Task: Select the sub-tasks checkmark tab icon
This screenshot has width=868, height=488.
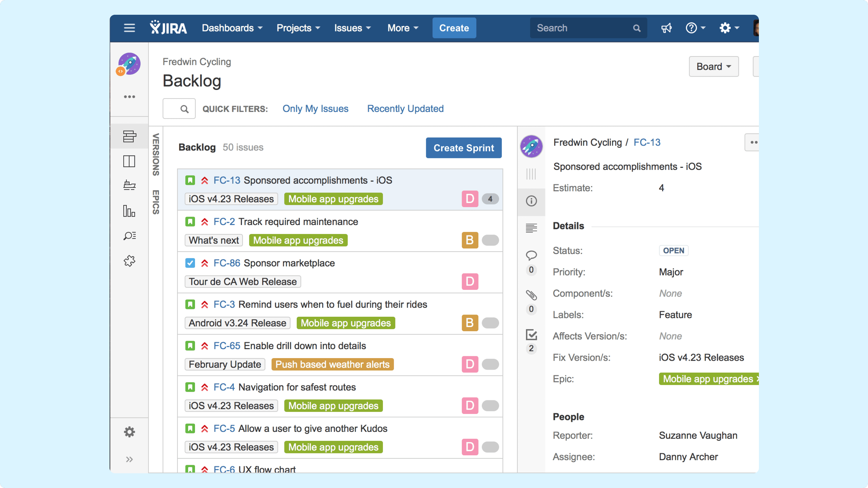Action: pos(531,334)
